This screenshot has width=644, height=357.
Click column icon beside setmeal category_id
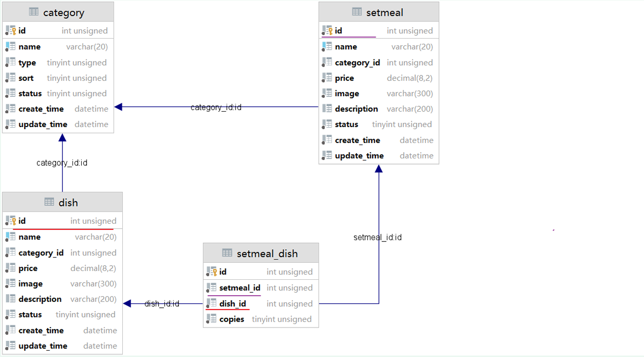point(327,62)
